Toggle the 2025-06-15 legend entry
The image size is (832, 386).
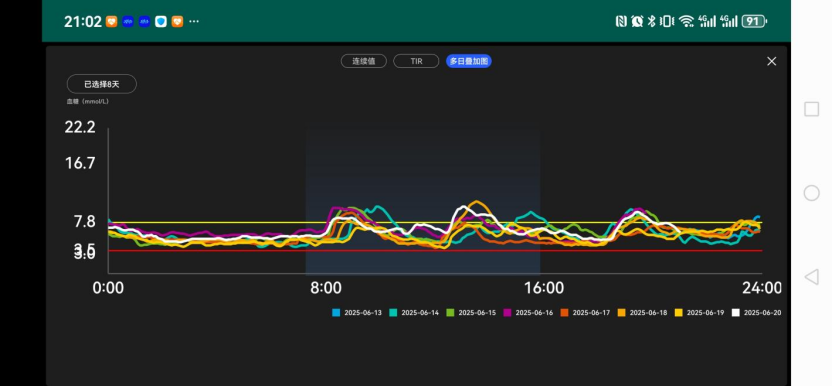[471, 313]
